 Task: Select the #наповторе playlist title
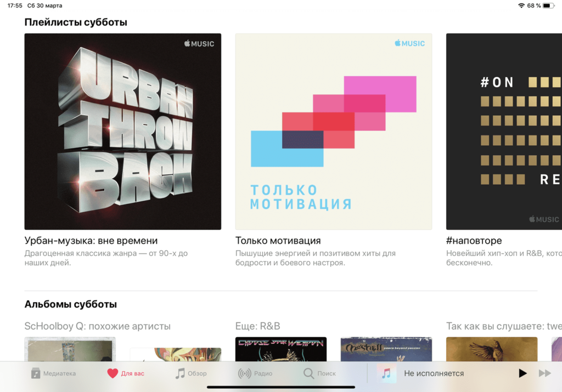pyautogui.click(x=474, y=241)
